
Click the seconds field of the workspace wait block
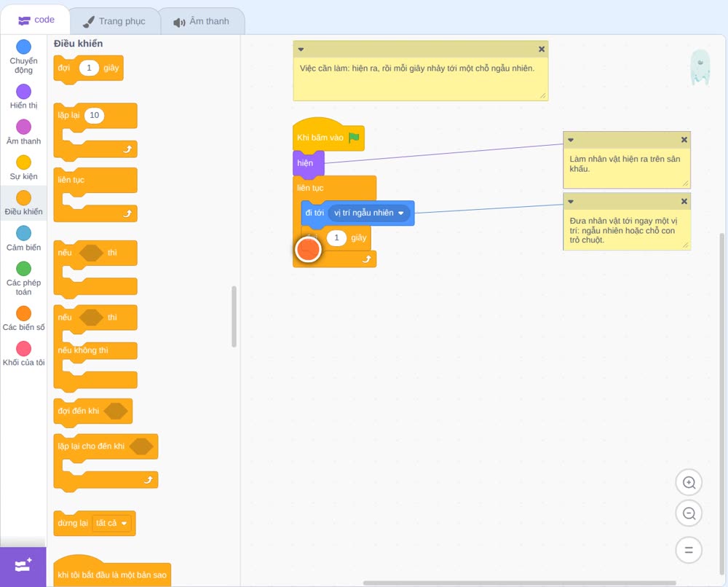click(x=336, y=237)
